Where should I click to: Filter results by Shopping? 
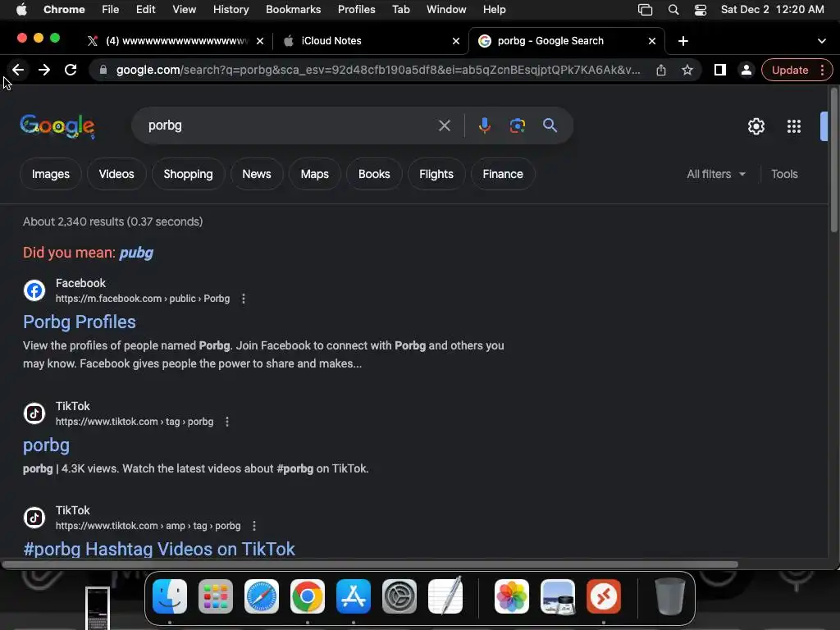point(188,174)
